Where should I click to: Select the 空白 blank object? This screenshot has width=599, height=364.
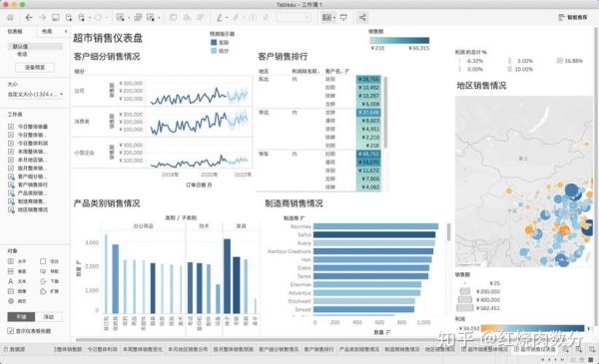[49, 261]
